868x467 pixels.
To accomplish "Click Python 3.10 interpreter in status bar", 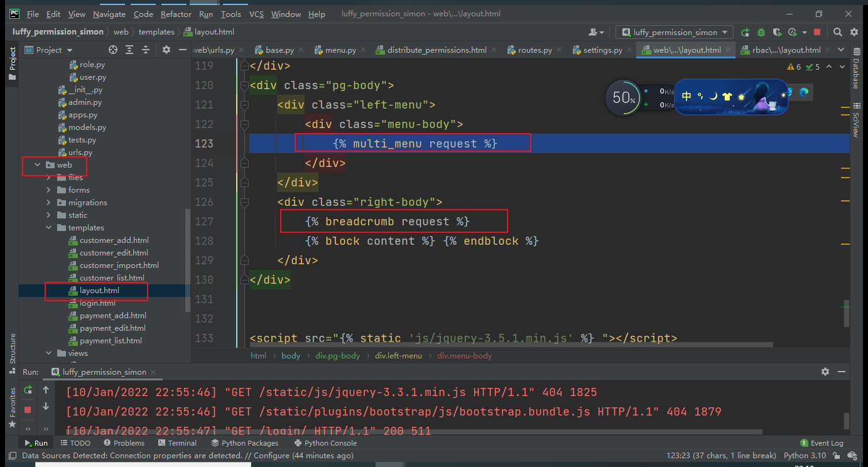I will click(x=805, y=456).
